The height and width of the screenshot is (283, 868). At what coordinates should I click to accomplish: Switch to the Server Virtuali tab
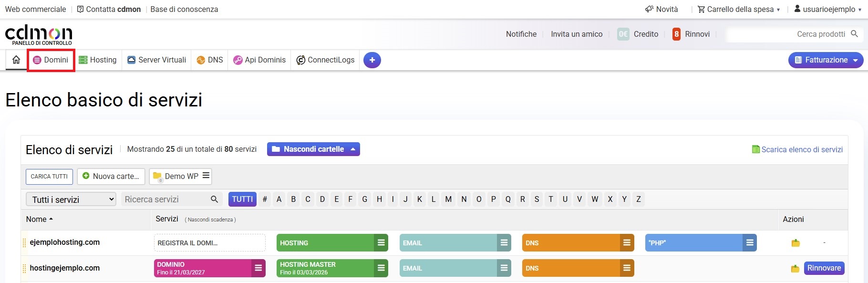pyautogui.click(x=156, y=60)
